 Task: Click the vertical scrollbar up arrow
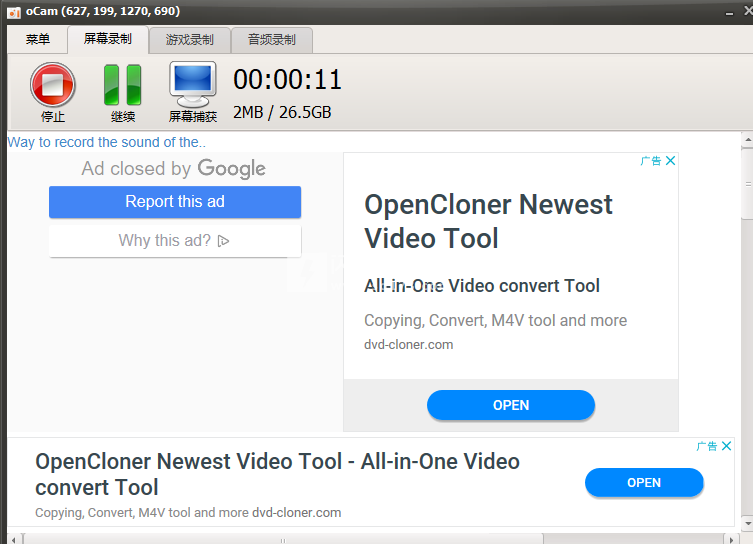[748, 140]
